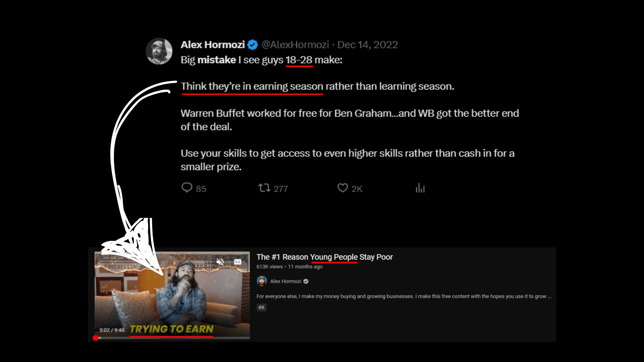
Task: Click the 0:02 / 9:40 video timestamp
Action: tap(112, 330)
